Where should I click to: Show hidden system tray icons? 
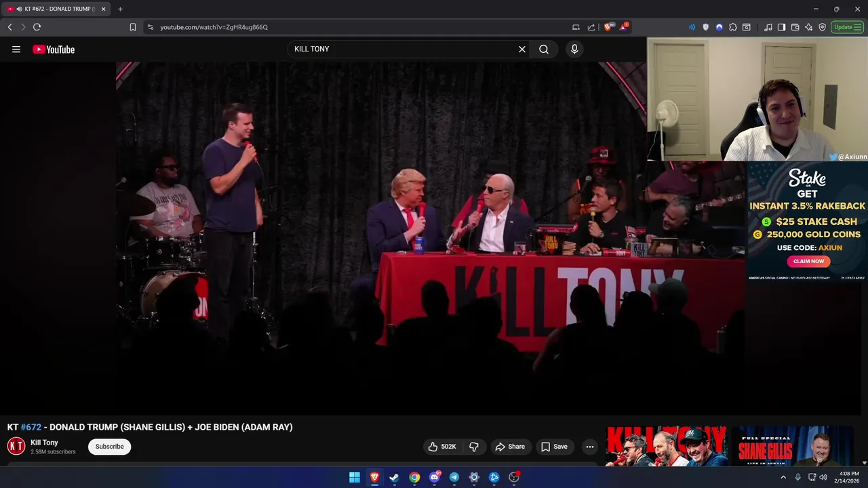783,477
